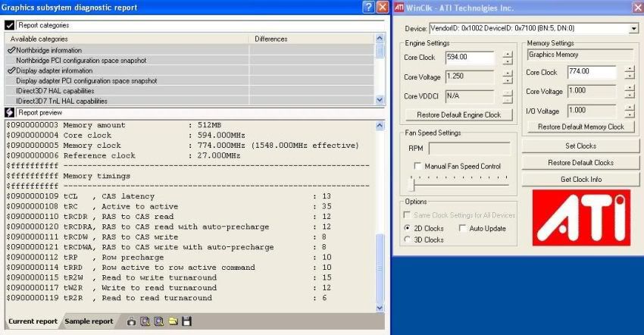The height and width of the screenshot is (335, 644).
Task: Click the Set Clocks button
Action: [x=580, y=146]
